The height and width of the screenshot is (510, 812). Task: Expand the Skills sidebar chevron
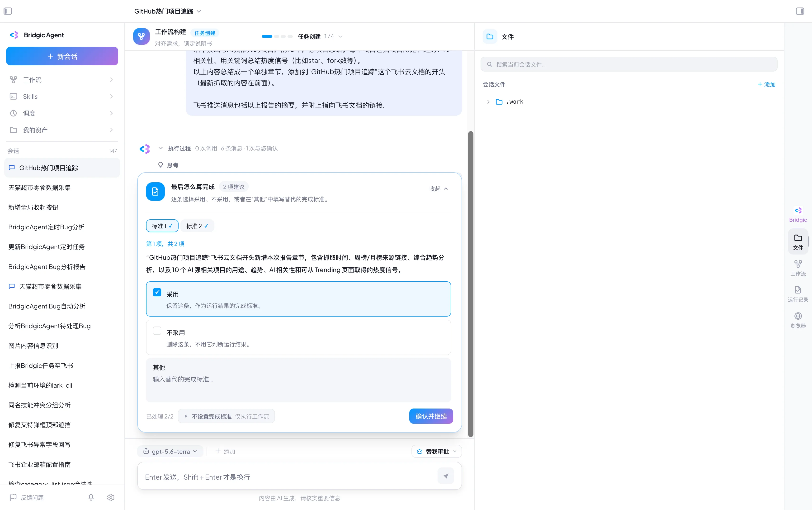[111, 96]
